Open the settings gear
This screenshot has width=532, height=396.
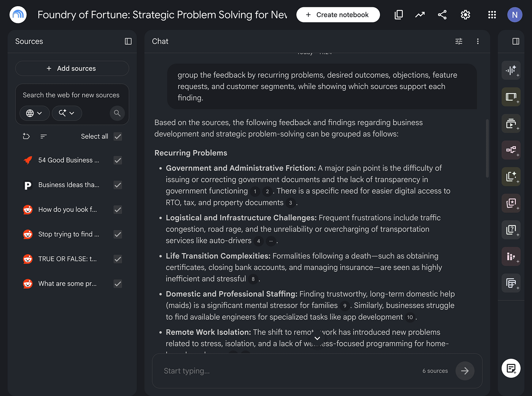coord(465,15)
